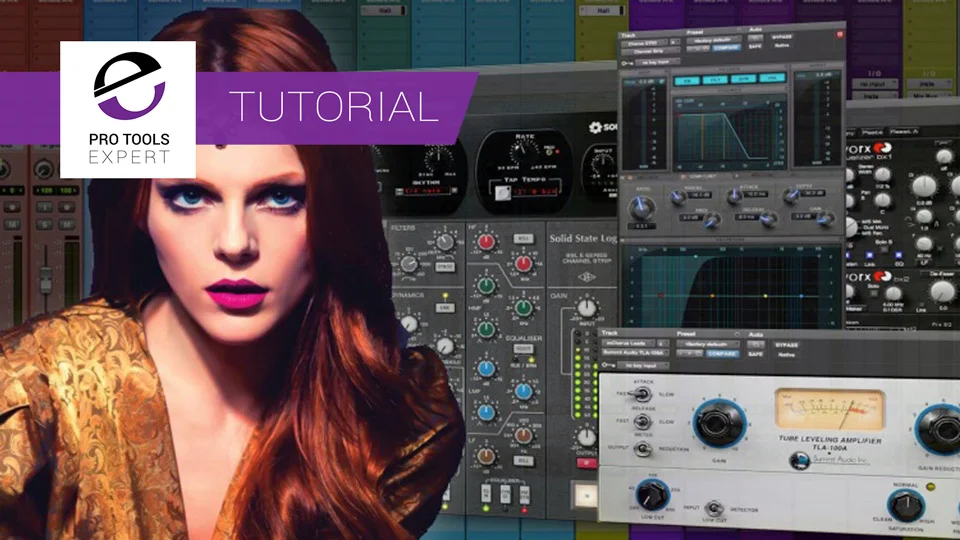Screen dimensions: 960x540
Task: Click the De-Esser knob on the bx2 panel
Action: (x=941, y=293)
